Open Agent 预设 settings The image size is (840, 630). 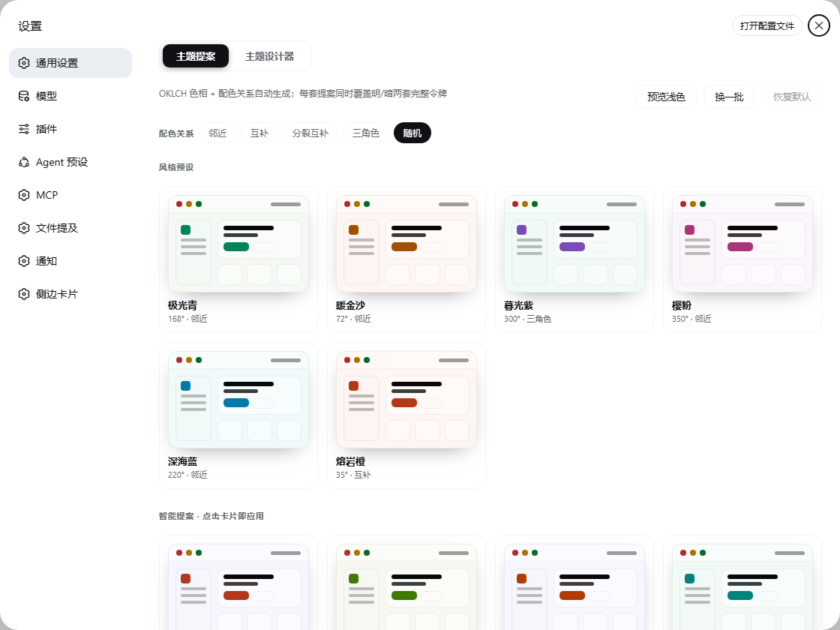coord(70,162)
